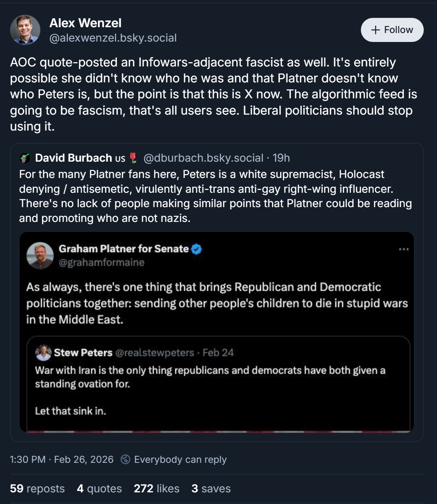Click Graham Platner's avatar in the screenshot
437x504 pixels.
(x=40, y=255)
